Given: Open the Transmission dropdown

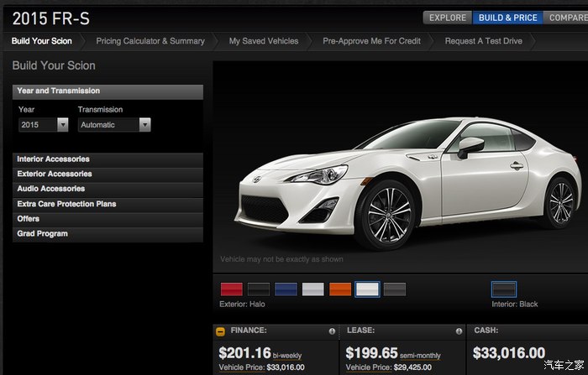Looking at the screenshot, I should (x=114, y=124).
